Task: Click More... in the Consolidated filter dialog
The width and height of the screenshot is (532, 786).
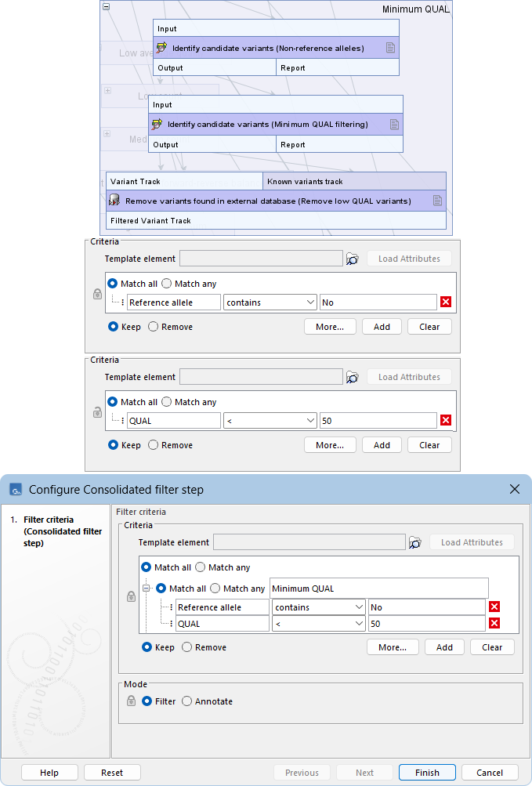Action: [x=393, y=647]
